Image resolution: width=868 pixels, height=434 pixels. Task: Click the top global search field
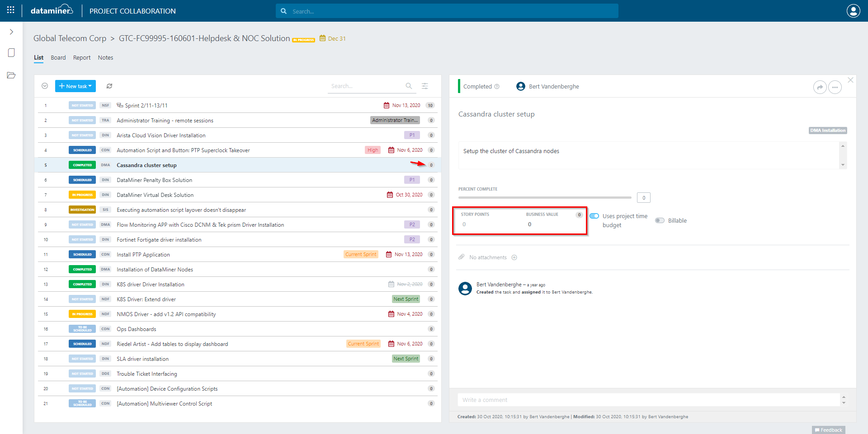447,11
